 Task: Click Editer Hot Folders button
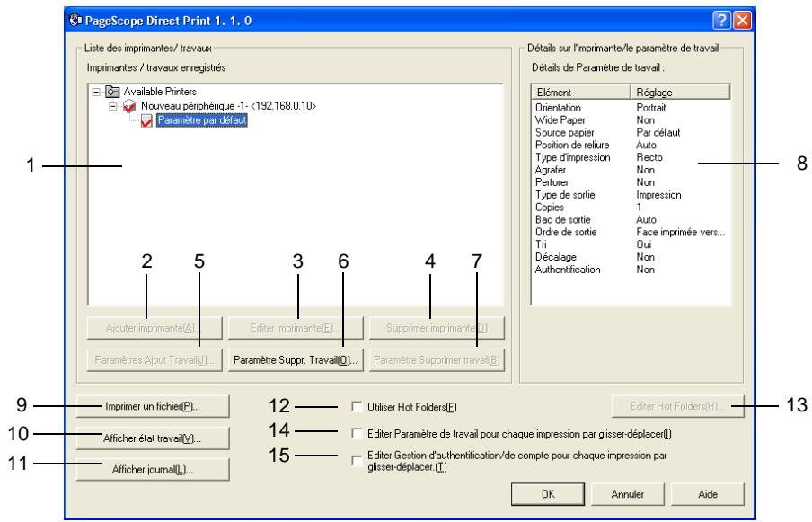[x=678, y=406]
